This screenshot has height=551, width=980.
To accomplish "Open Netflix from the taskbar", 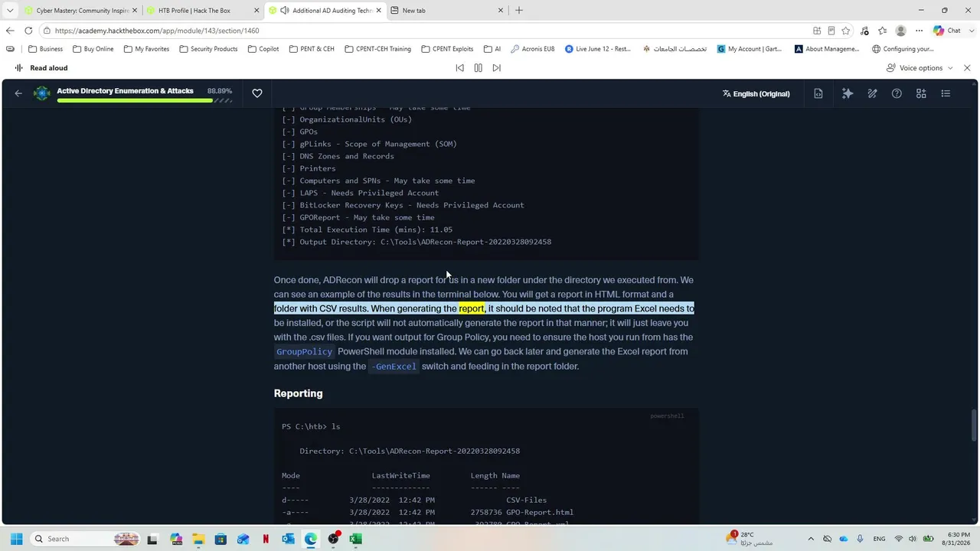I will coord(266,539).
